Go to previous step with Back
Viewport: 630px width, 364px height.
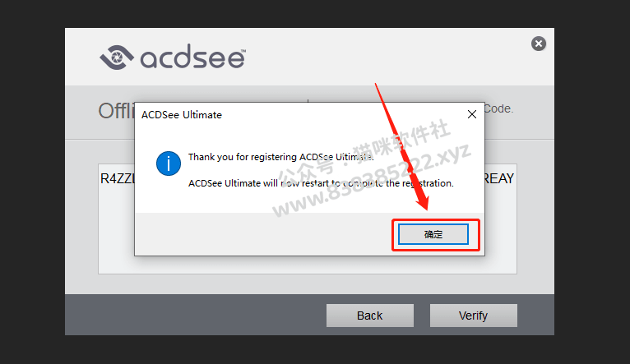(369, 316)
